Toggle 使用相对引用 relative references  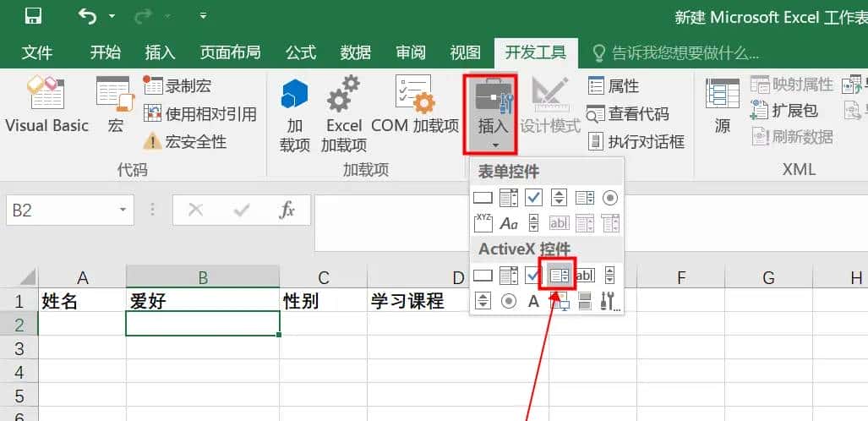(x=200, y=114)
